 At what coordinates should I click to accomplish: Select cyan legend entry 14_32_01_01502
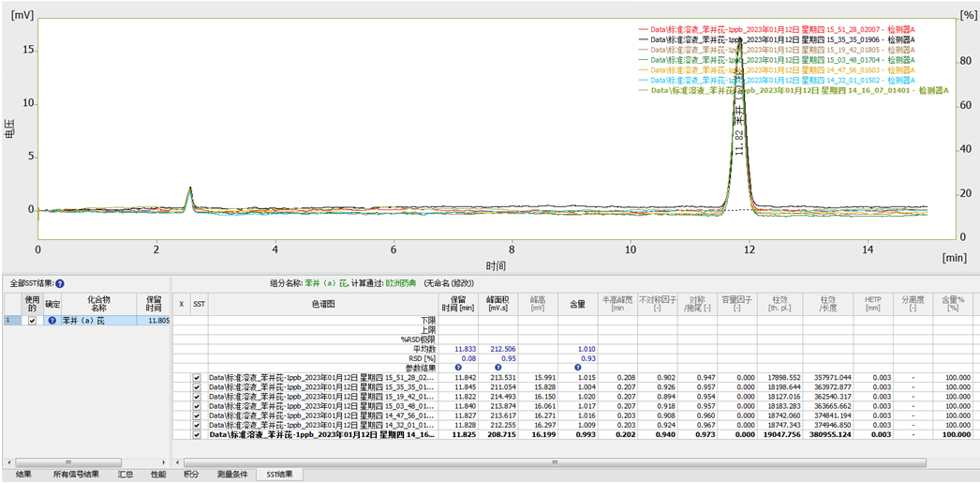(777, 81)
